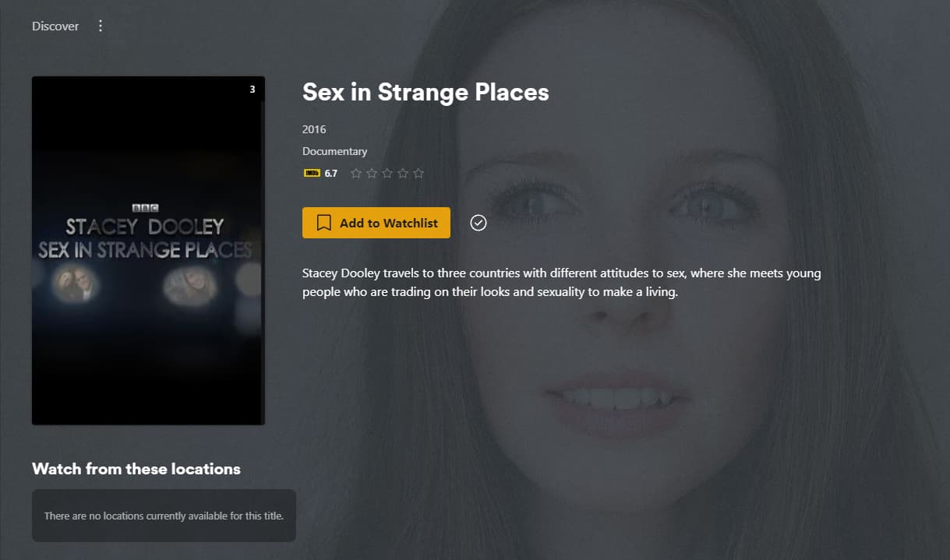Rate the title one star
The image size is (950, 560).
click(356, 173)
